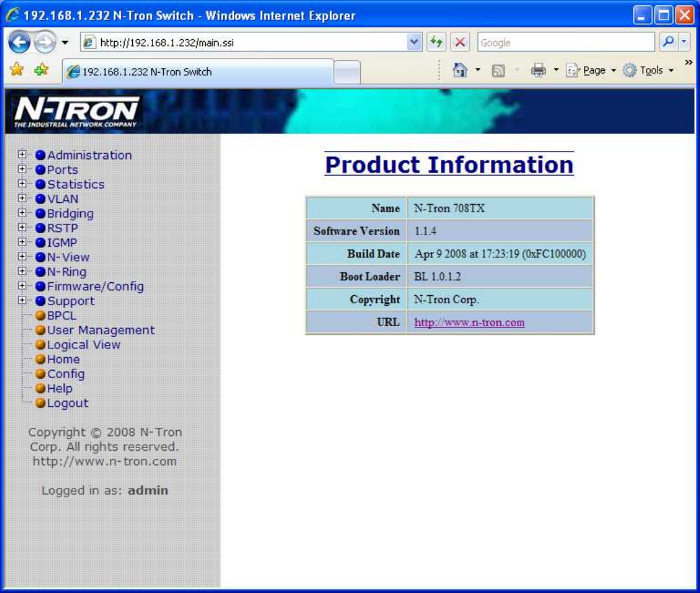
Task: Click the Google search box
Action: pos(566,42)
